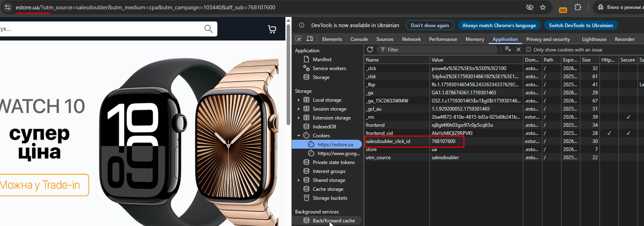This screenshot has width=644, height=226.
Task: Open Private state tokens
Action: [334, 162]
